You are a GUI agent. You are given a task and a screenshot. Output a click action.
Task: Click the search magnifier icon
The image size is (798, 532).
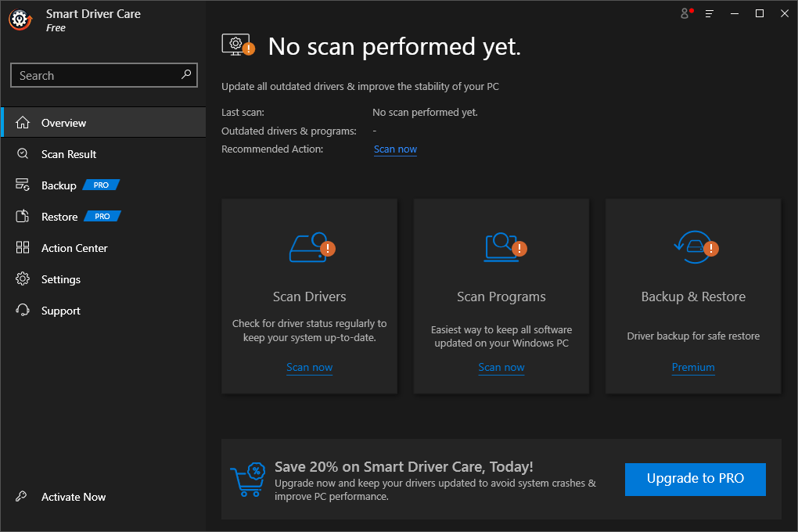tap(186, 75)
